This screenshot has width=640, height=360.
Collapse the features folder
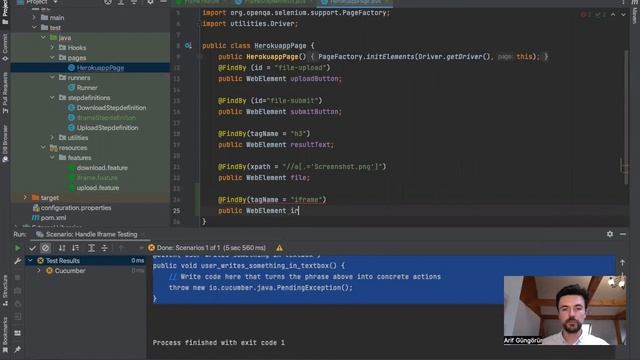[52, 158]
